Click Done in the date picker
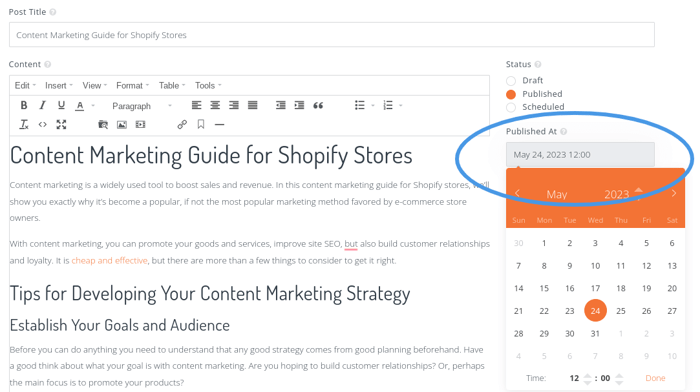 655,378
